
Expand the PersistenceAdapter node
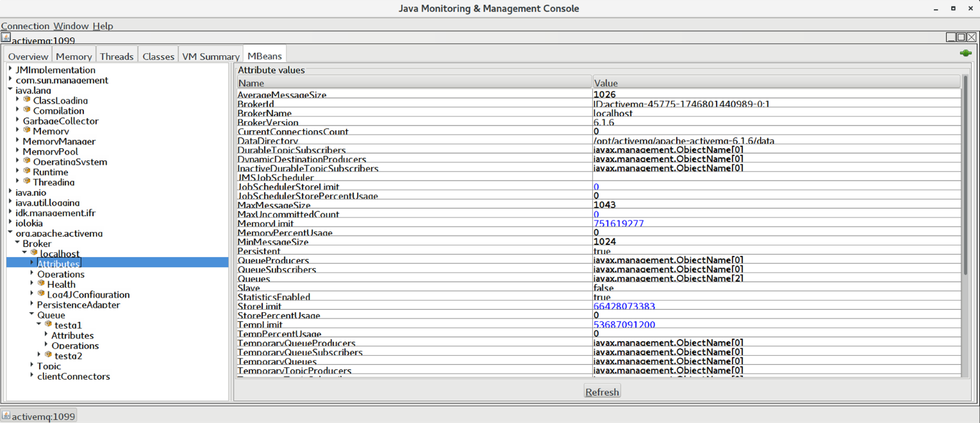[32, 304]
